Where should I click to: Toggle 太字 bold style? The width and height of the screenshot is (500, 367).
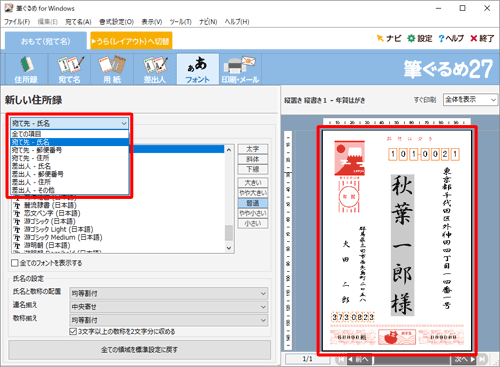253,149
